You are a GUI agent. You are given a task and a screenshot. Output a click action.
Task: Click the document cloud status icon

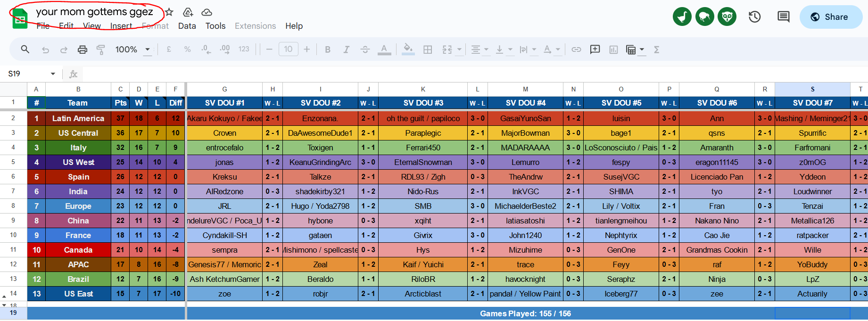tap(207, 12)
